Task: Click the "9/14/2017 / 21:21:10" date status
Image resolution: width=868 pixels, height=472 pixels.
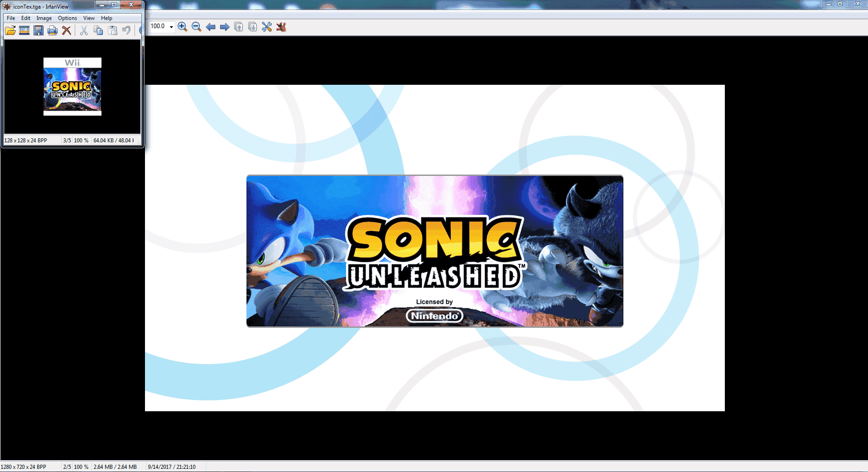Action: coord(172,467)
